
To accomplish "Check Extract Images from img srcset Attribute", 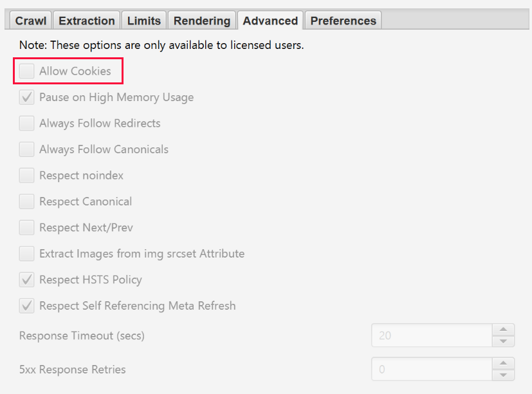I will coord(27,254).
